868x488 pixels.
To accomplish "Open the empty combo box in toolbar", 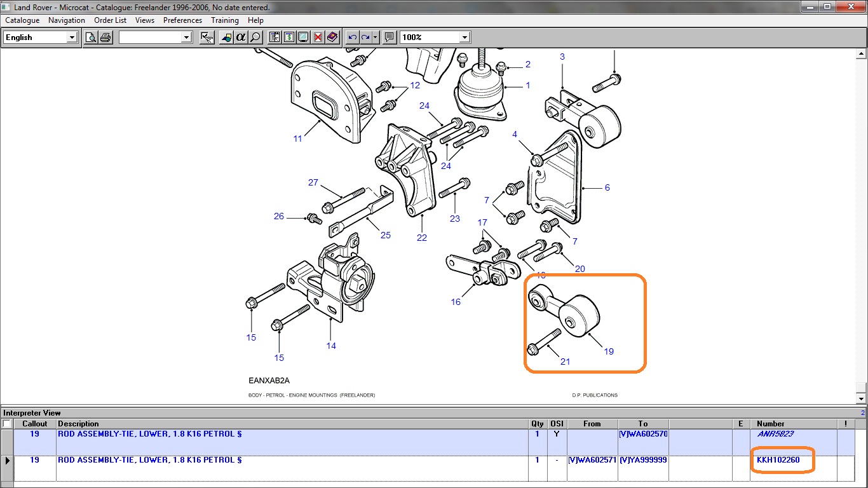I will (187, 37).
